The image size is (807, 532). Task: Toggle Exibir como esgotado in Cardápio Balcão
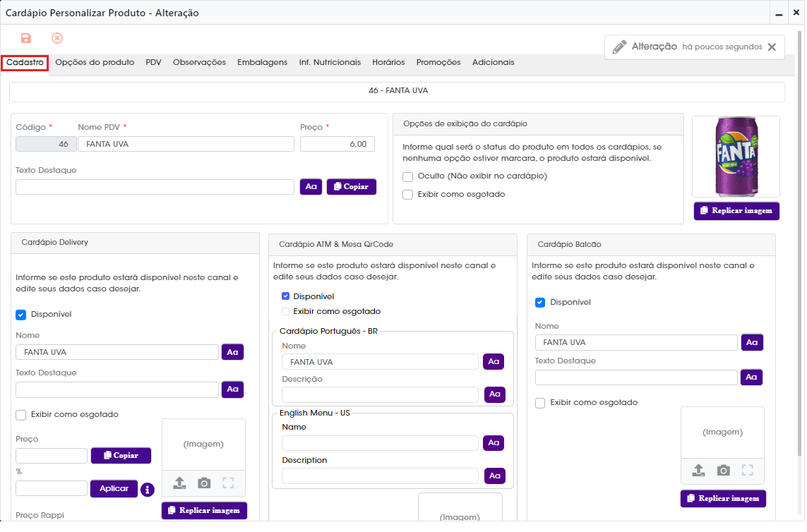tap(540, 404)
